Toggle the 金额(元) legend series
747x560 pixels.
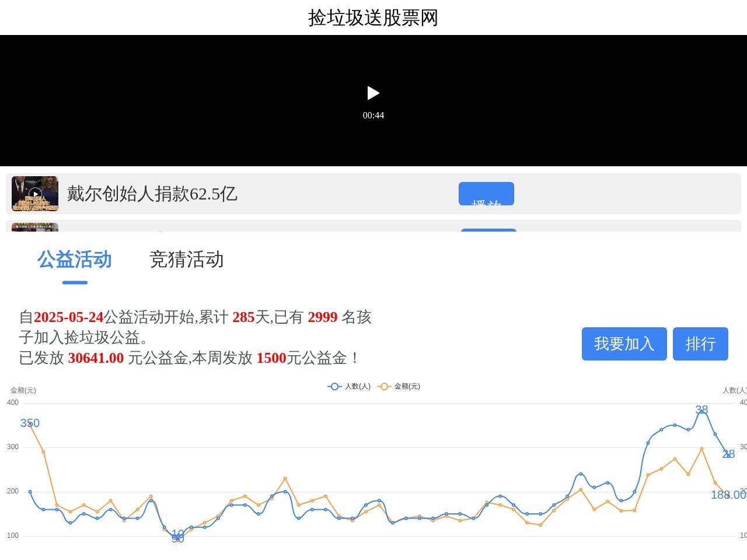407,386
